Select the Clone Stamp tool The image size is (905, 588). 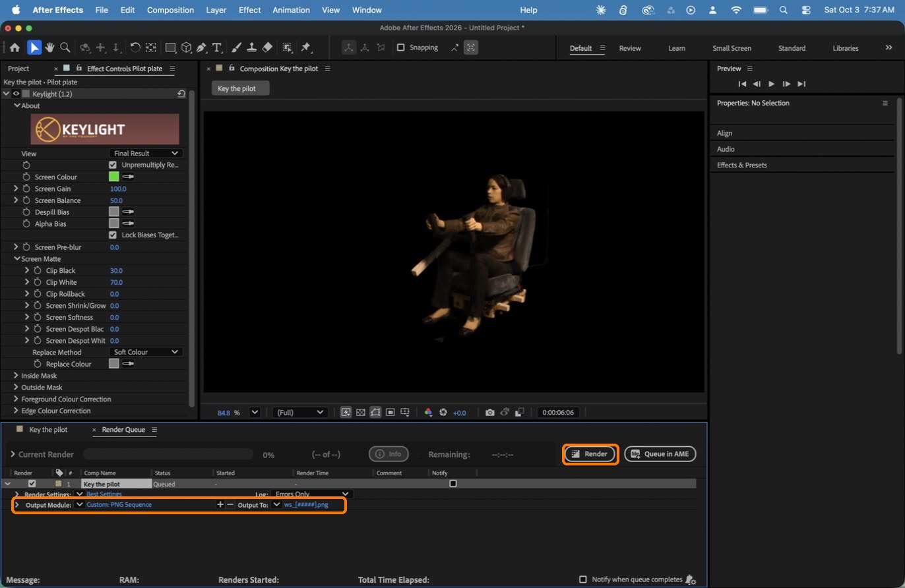pos(251,47)
